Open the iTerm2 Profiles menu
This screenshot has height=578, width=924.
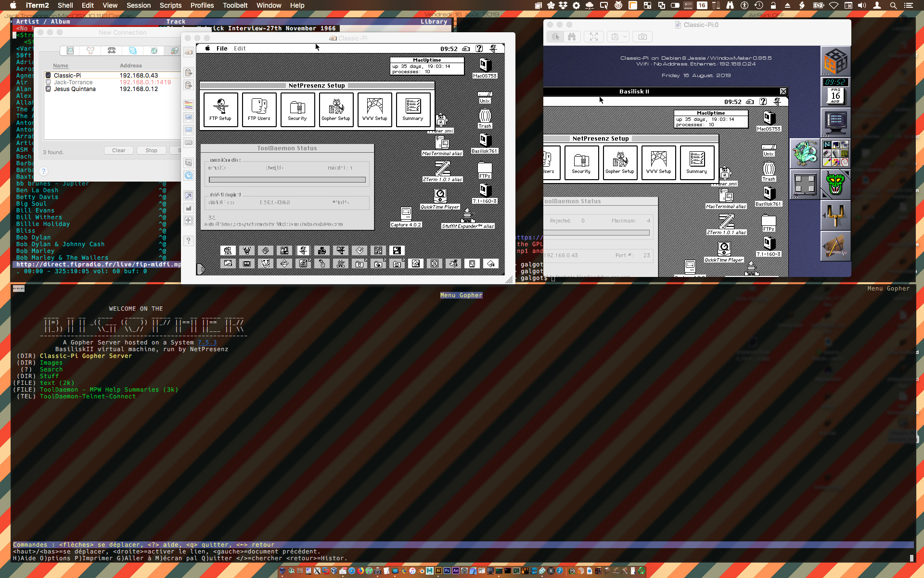[202, 5]
